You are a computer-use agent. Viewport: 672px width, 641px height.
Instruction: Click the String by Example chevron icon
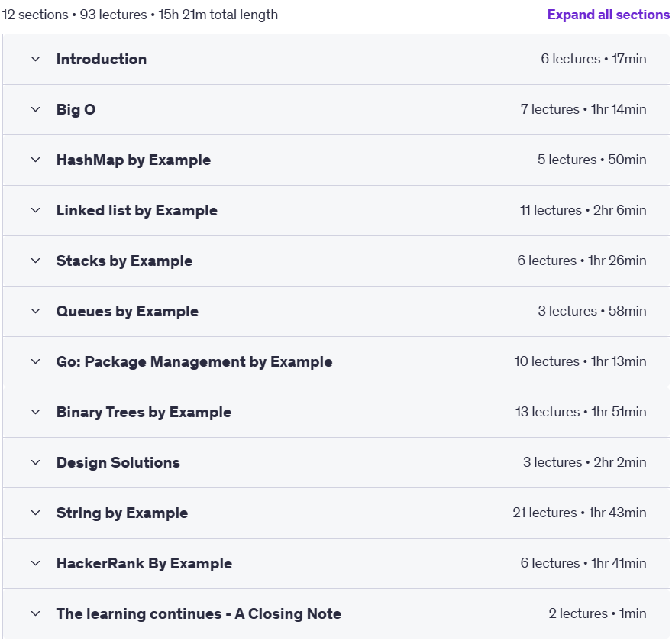pyautogui.click(x=36, y=513)
